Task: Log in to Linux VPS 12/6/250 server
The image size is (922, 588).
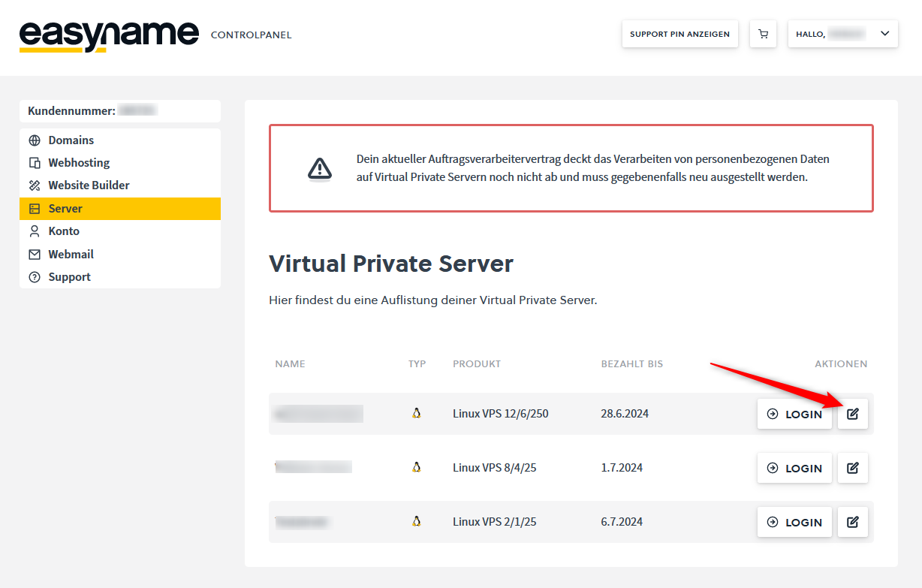Action: tap(794, 414)
